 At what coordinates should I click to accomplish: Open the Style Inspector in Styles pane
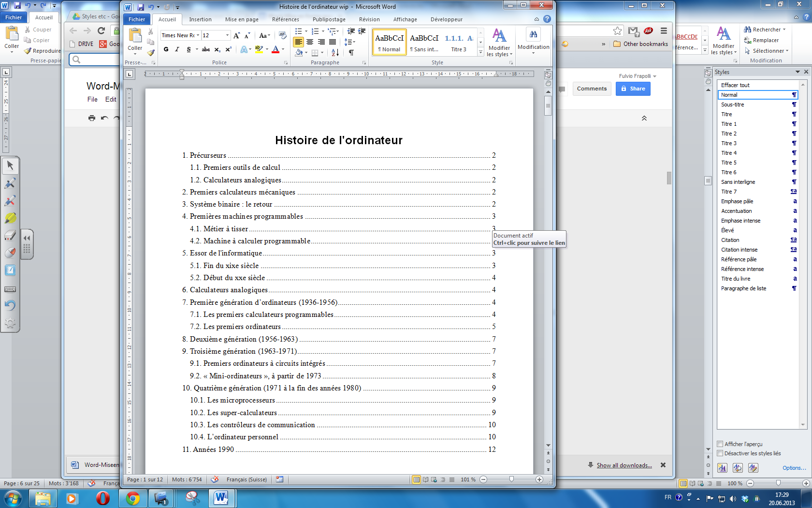point(738,468)
